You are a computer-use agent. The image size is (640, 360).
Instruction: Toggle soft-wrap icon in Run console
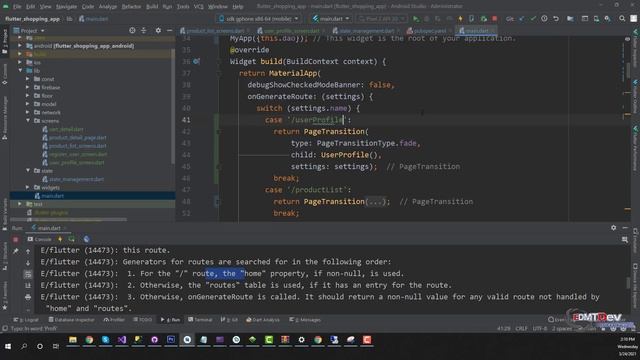[x=28, y=274]
